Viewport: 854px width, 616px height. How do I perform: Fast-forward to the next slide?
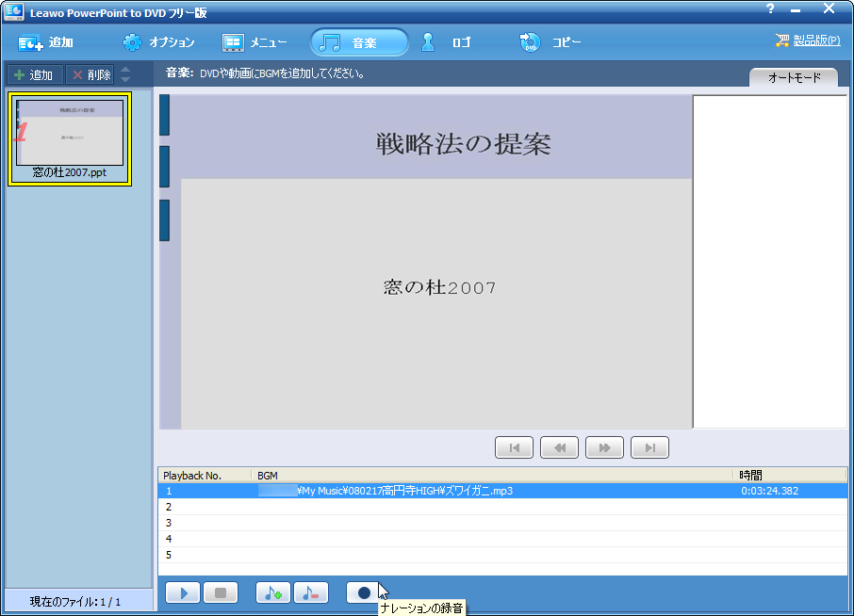pyautogui.click(x=604, y=447)
